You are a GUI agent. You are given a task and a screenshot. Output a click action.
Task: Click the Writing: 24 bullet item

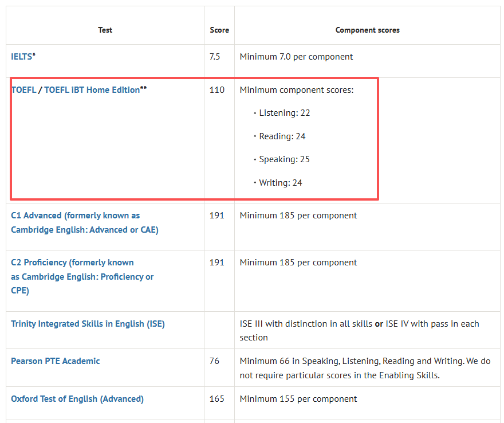280,183
